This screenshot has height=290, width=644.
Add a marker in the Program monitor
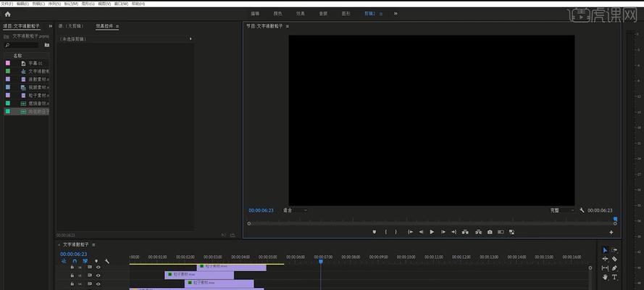click(375, 232)
